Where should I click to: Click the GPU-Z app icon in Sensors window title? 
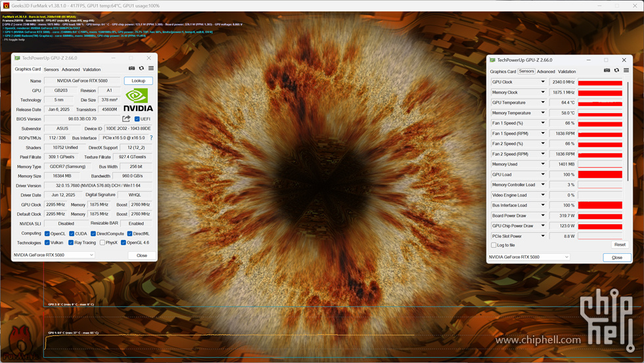click(x=492, y=60)
